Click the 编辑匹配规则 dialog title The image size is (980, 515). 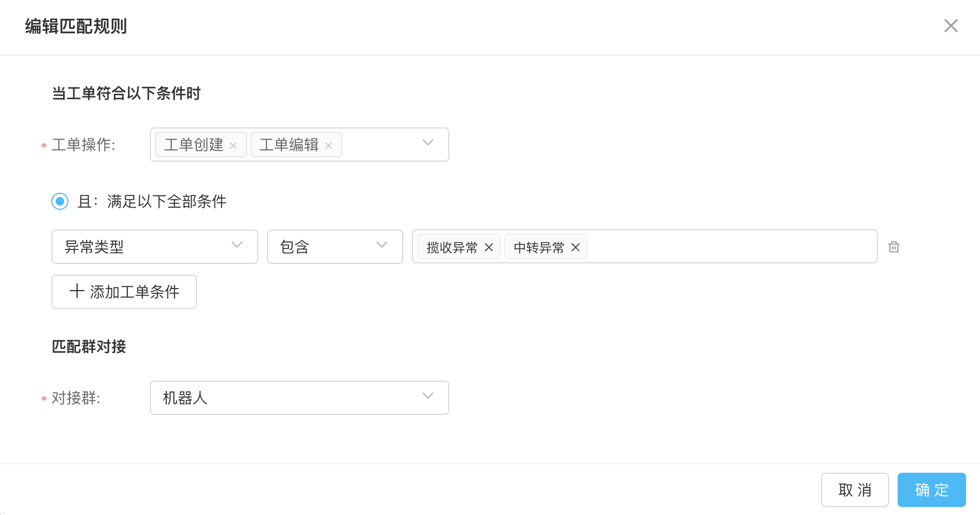tap(76, 26)
